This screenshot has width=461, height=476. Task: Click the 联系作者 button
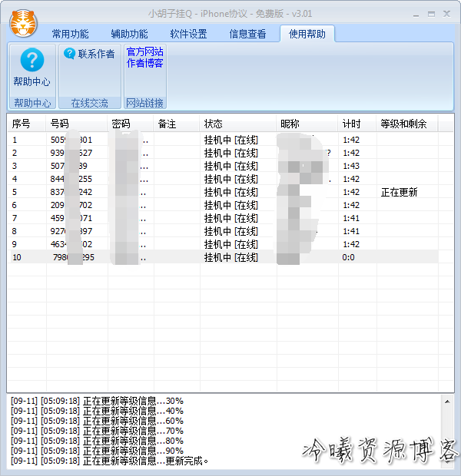click(90, 54)
